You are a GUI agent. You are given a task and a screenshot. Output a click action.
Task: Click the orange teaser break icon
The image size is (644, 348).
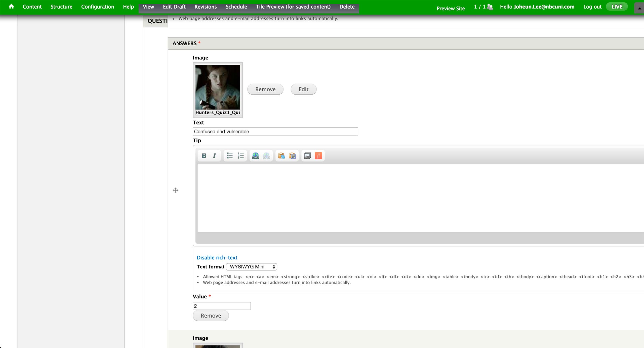tap(318, 156)
